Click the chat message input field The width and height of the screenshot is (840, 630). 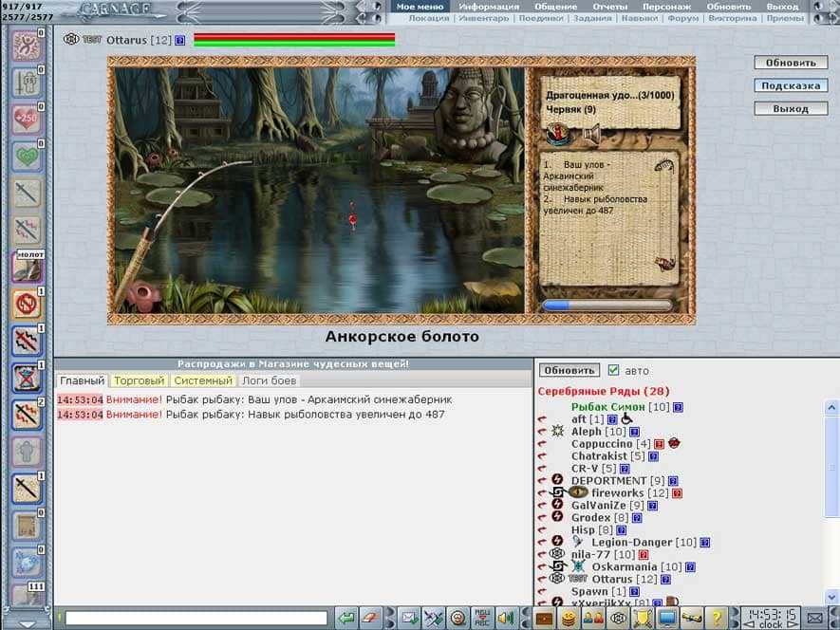(x=196, y=618)
